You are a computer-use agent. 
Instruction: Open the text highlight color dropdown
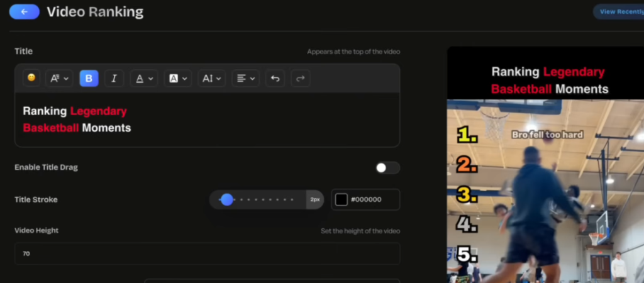[178, 78]
